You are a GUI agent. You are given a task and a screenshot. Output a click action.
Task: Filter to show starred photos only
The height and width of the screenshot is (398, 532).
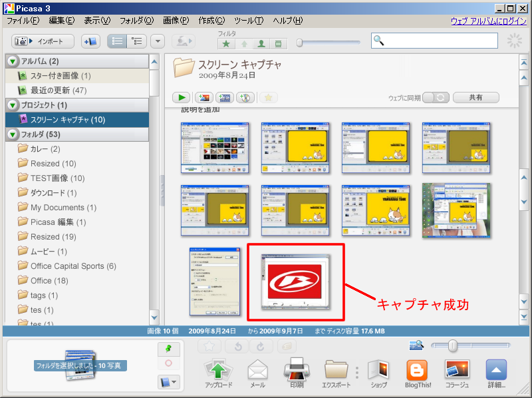pos(226,43)
